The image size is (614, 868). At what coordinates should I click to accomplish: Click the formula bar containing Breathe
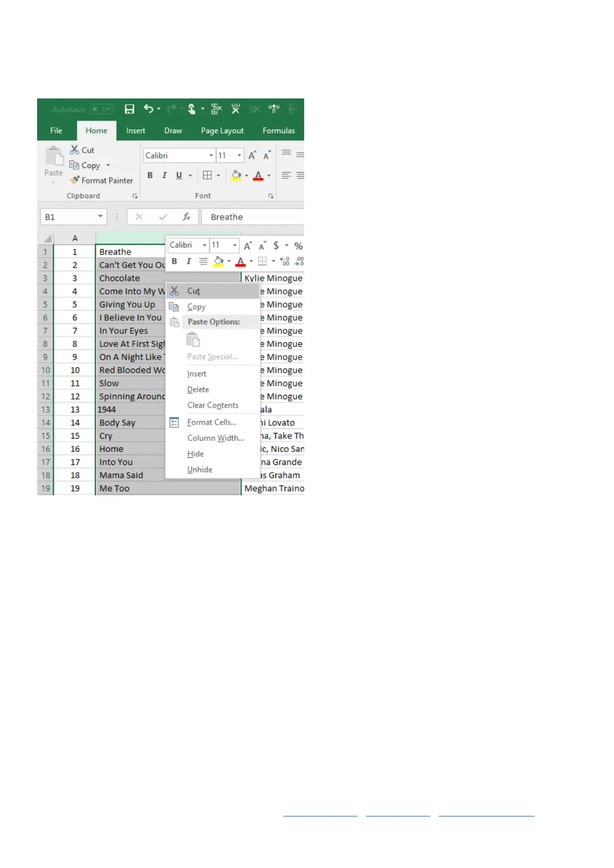click(x=253, y=217)
